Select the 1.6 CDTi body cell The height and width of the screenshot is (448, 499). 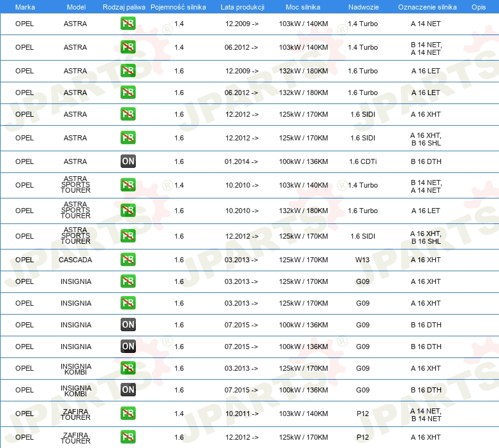363,161
